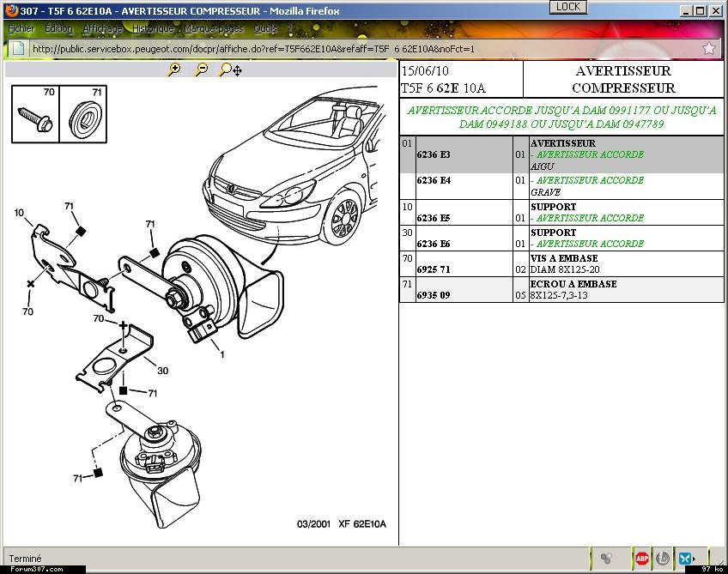Click the callout number 10 in the diagram

coord(19,213)
